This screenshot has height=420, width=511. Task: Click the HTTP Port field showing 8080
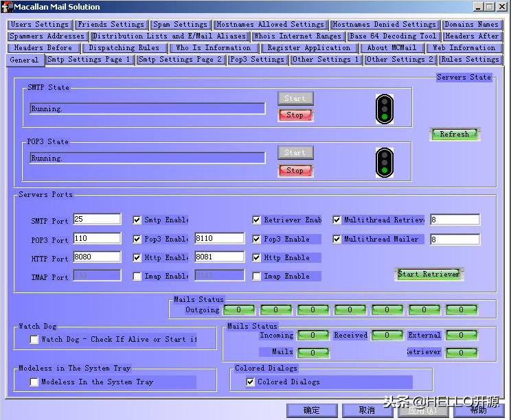click(97, 257)
